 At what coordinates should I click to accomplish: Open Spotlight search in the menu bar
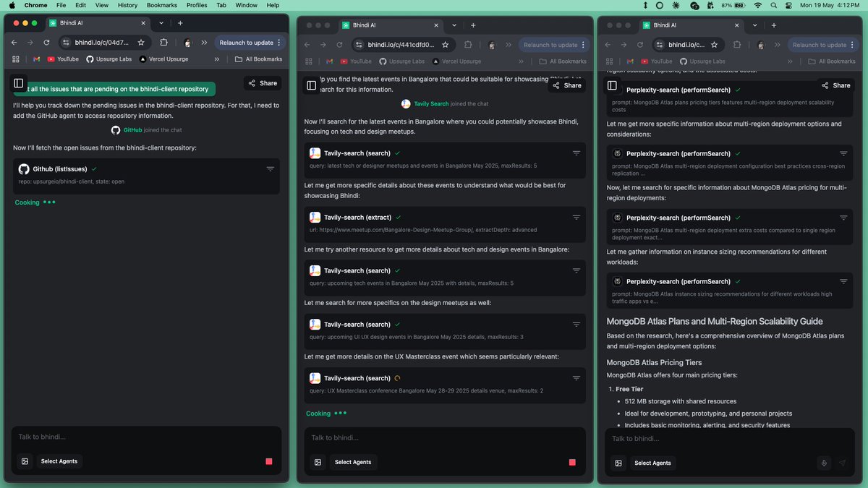tap(773, 5)
